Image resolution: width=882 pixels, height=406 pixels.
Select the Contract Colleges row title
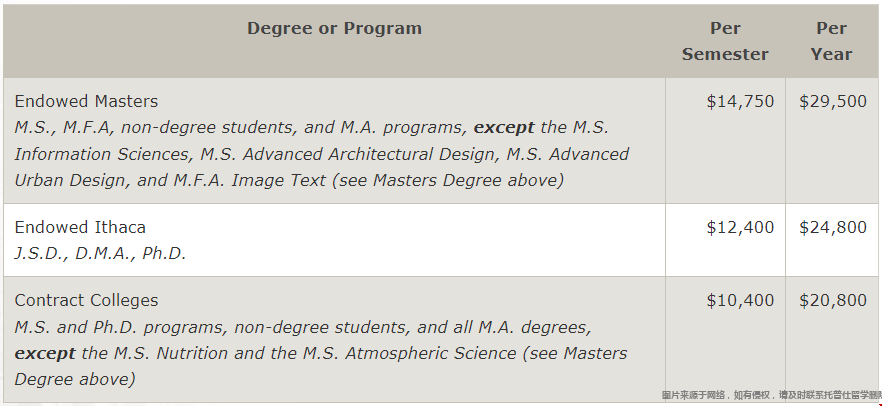(x=86, y=300)
